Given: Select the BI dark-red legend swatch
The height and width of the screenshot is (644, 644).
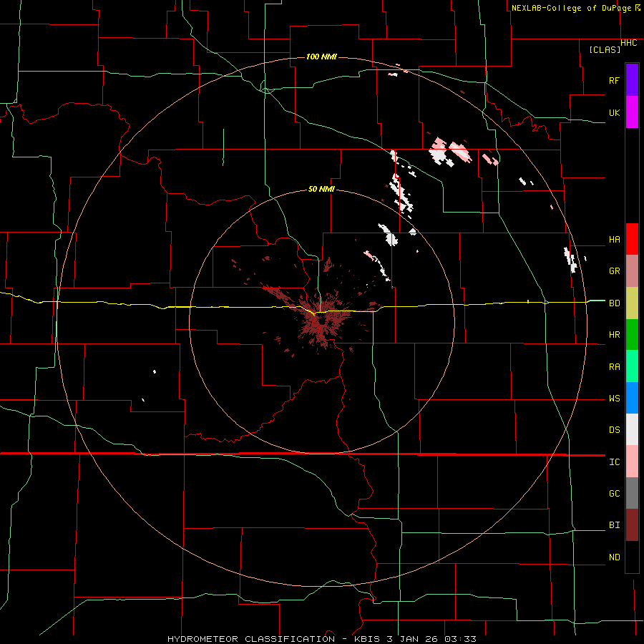Looking at the screenshot, I should click(x=632, y=525).
